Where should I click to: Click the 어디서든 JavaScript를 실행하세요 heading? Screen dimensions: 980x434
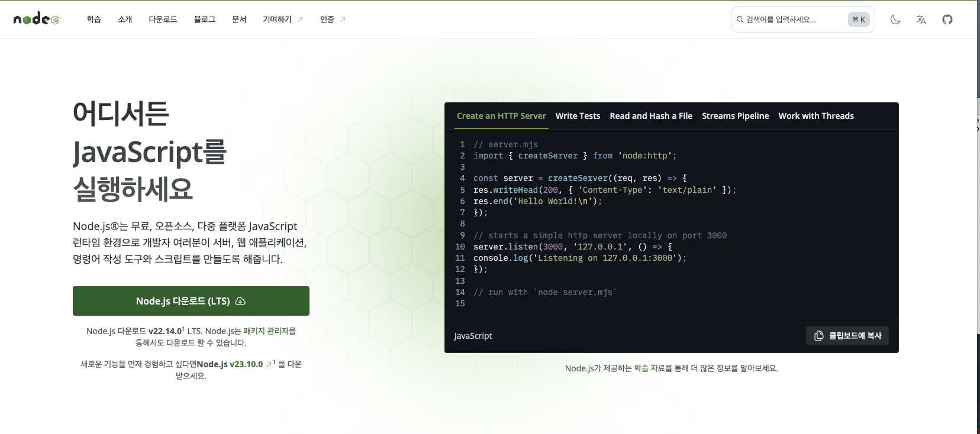[x=150, y=151]
